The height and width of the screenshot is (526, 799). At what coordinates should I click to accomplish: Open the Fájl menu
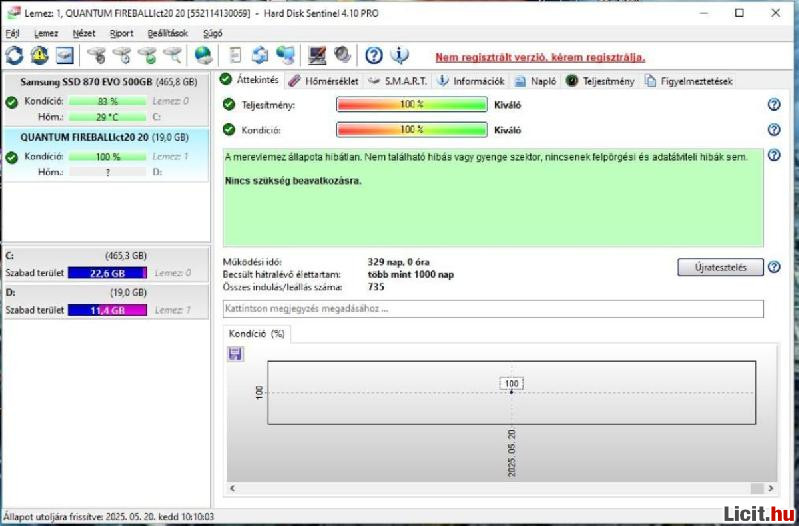pyautogui.click(x=12, y=34)
